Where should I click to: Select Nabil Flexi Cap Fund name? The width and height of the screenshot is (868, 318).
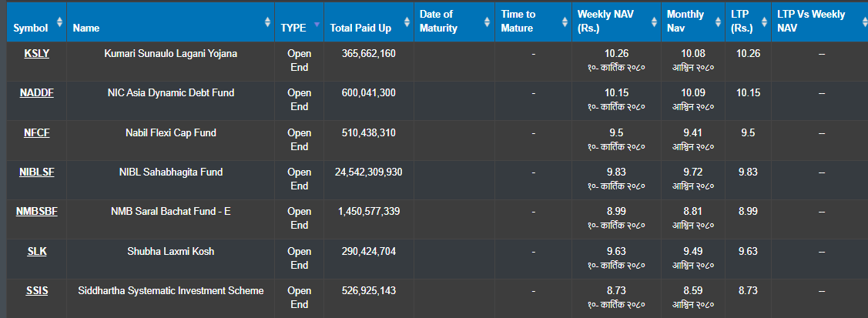click(x=170, y=132)
